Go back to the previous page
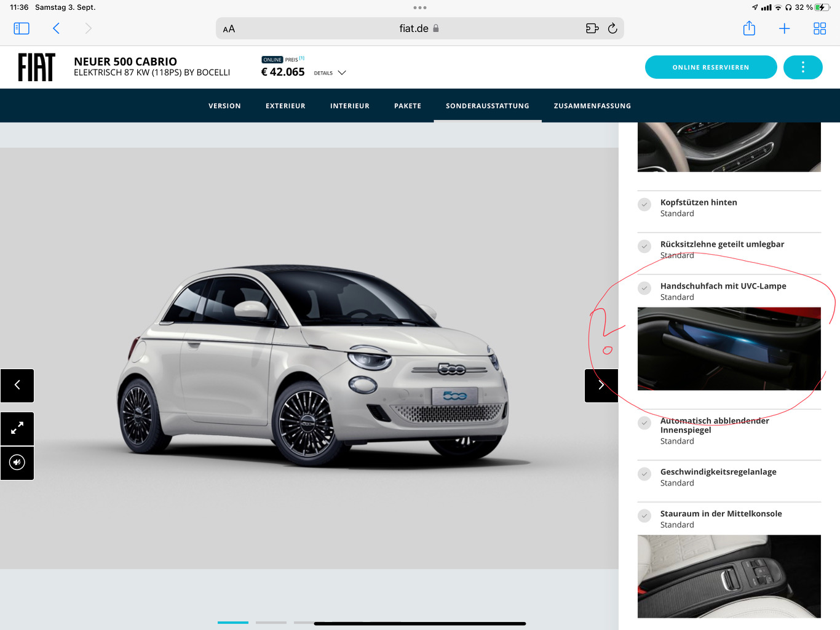The height and width of the screenshot is (630, 840). 56,28
